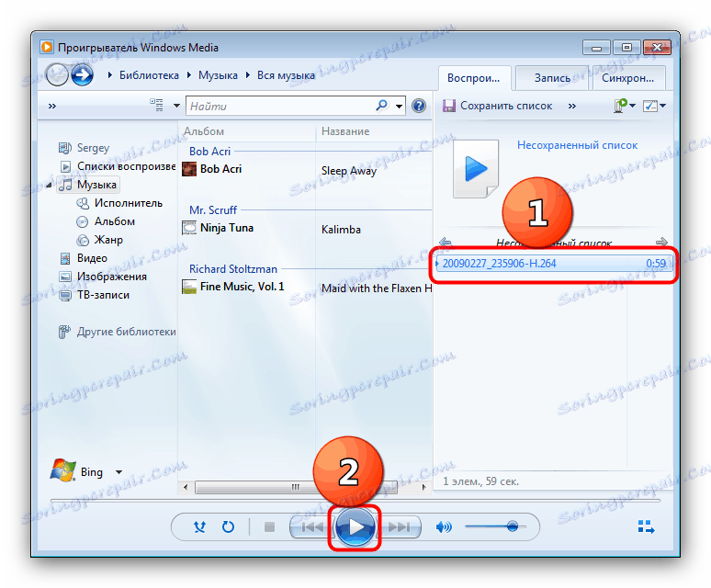This screenshot has height=588, width=711.
Task: Open the view options icon
Action: (x=157, y=105)
